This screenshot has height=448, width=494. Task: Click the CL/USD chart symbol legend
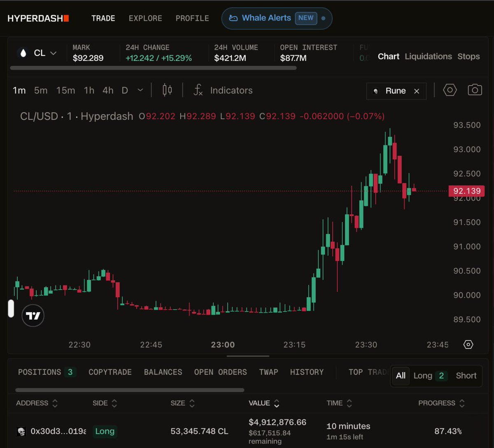77,116
